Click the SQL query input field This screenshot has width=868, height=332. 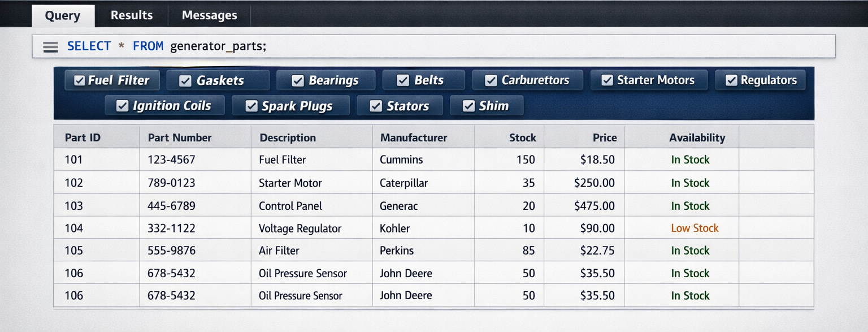[x=396, y=46]
